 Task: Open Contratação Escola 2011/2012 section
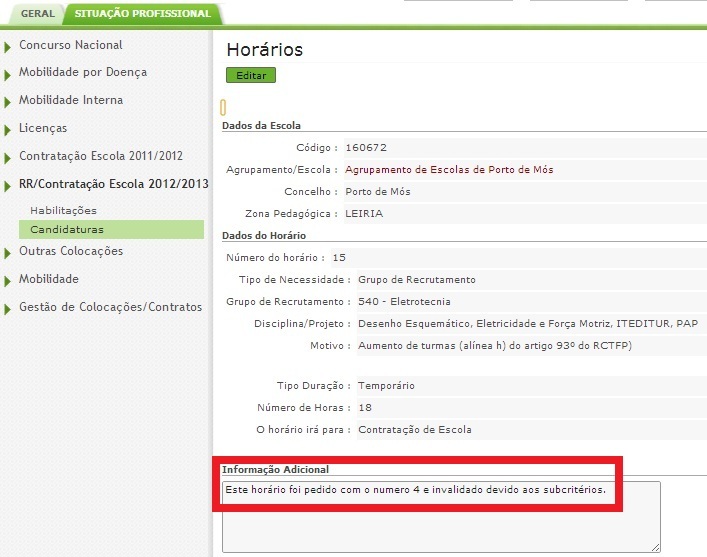pos(100,157)
